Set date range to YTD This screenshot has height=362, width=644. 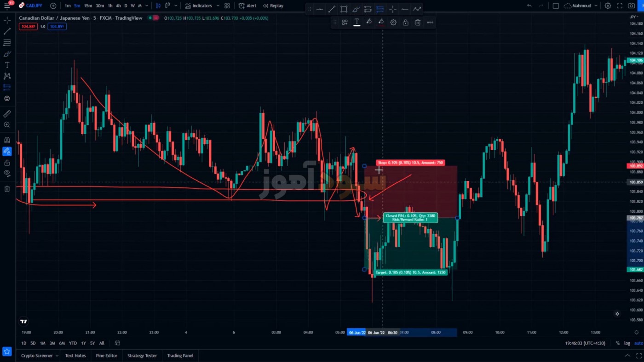click(x=73, y=343)
